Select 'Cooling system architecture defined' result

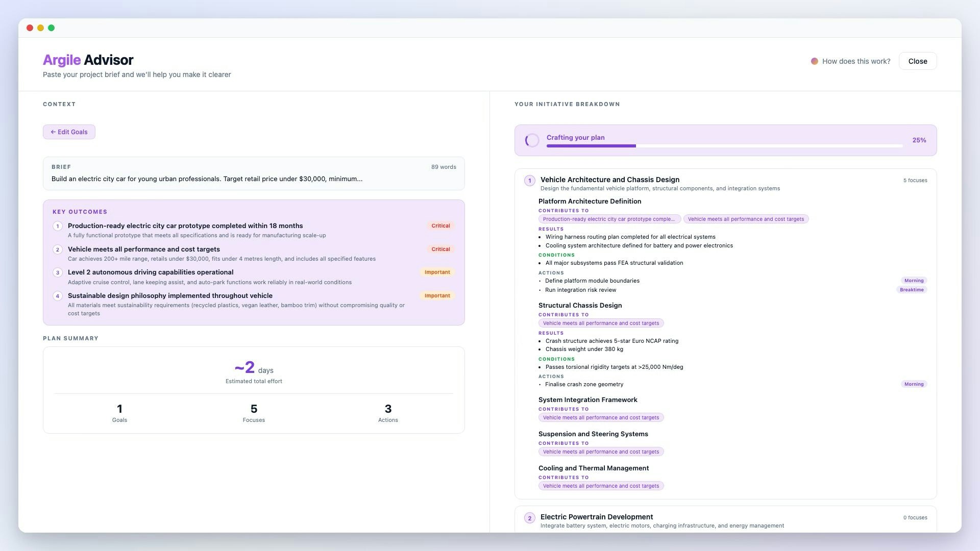tap(639, 245)
